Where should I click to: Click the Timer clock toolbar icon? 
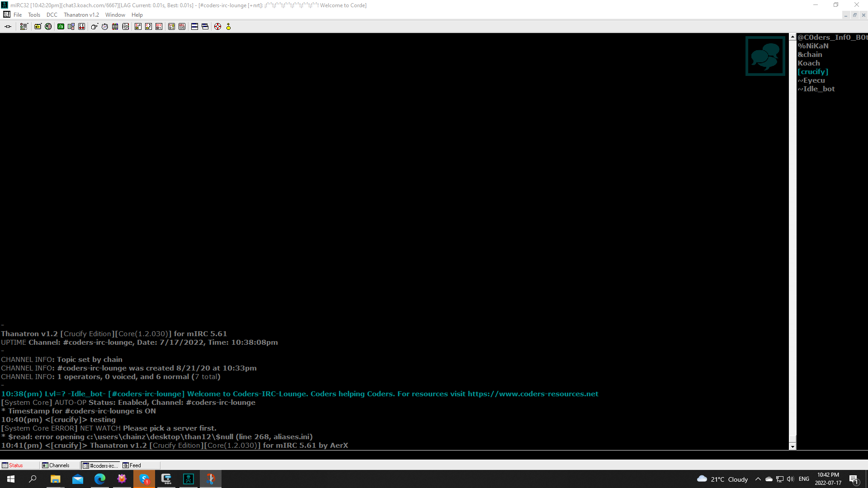click(104, 27)
